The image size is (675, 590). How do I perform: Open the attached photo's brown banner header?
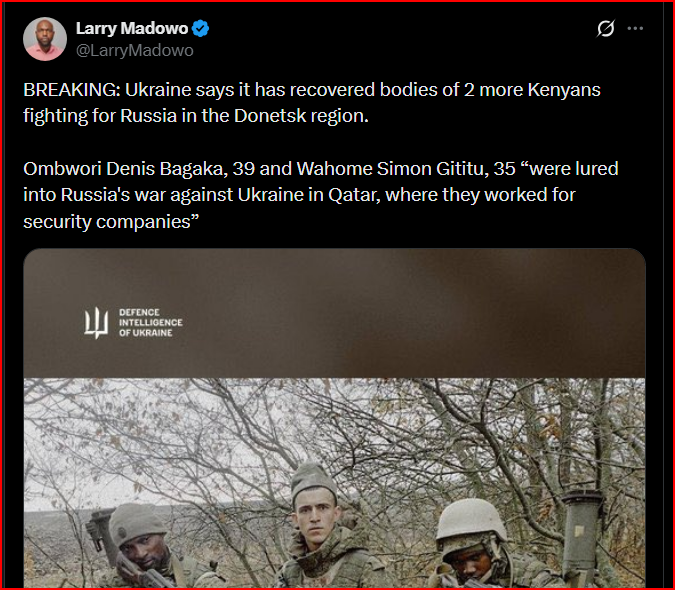tap(334, 313)
